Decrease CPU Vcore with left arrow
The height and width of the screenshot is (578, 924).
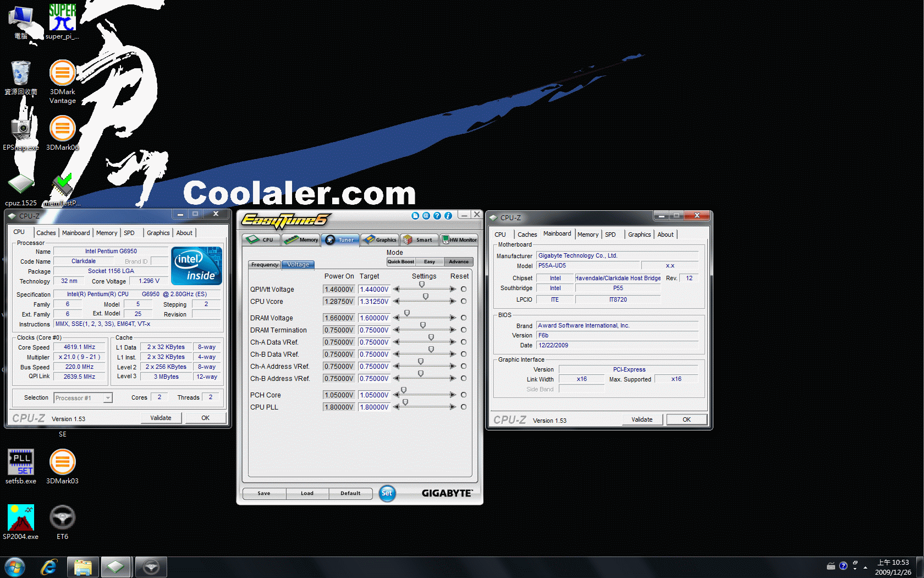point(396,301)
